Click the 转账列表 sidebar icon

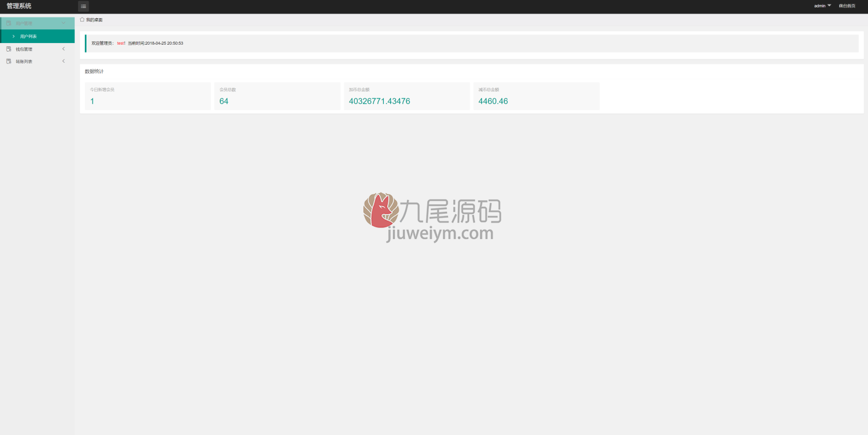tap(8, 61)
